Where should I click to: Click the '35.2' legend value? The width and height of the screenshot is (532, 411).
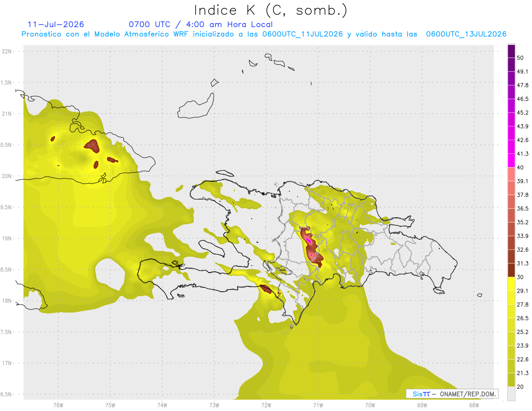(x=523, y=222)
